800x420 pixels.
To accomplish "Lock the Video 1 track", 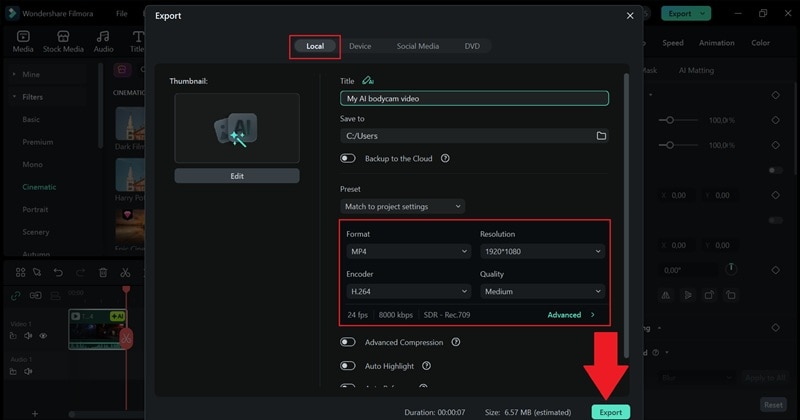I will pyautogui.click(x=13, y=335).
